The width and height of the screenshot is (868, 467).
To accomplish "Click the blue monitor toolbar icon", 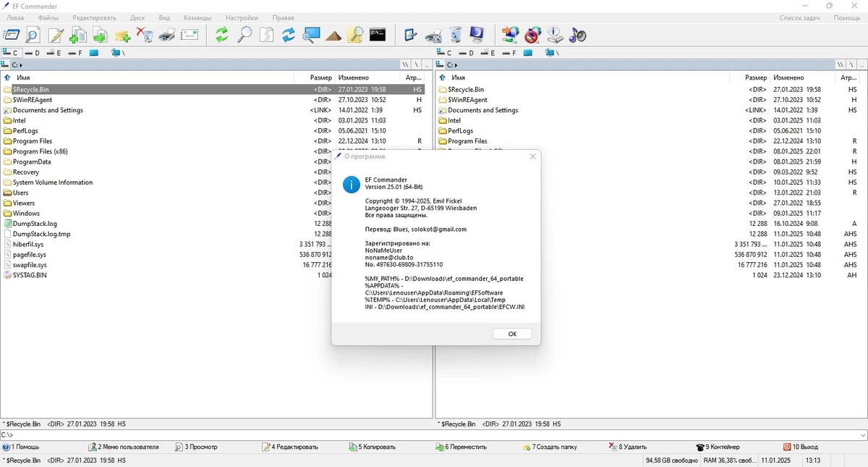I will click(x=477, y=34).
